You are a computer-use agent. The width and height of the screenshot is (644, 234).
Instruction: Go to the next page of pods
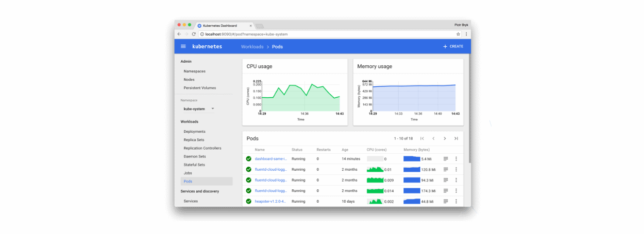click(445, 138)
